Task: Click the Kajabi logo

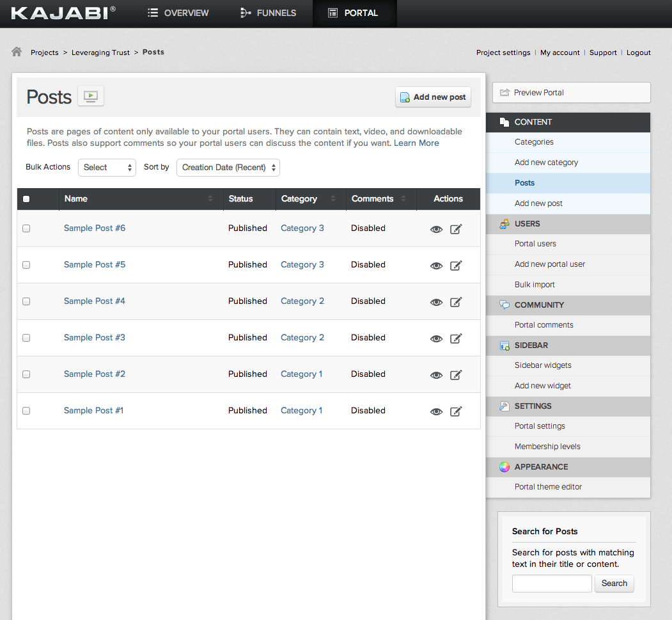Action: pos(63,13)
